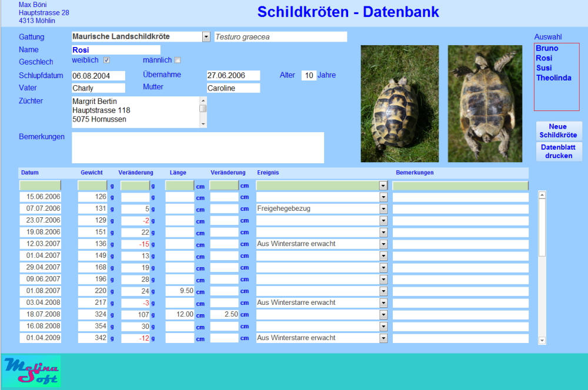
Task: Select Bruno in the Auswahl list
Action: coord(547,48)
